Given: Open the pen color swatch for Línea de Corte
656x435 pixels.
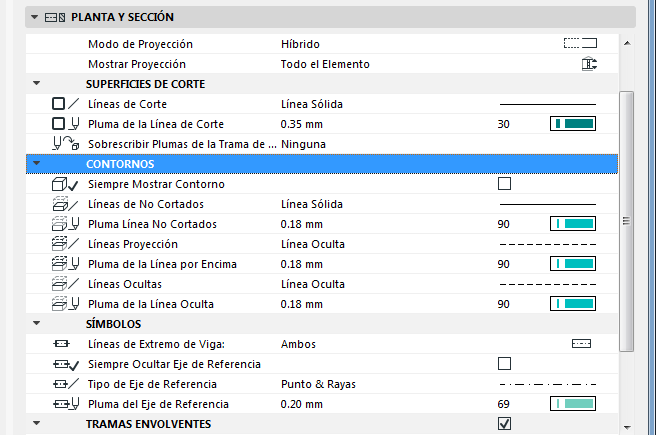Looking at the screenshot, I should [573, 124].
